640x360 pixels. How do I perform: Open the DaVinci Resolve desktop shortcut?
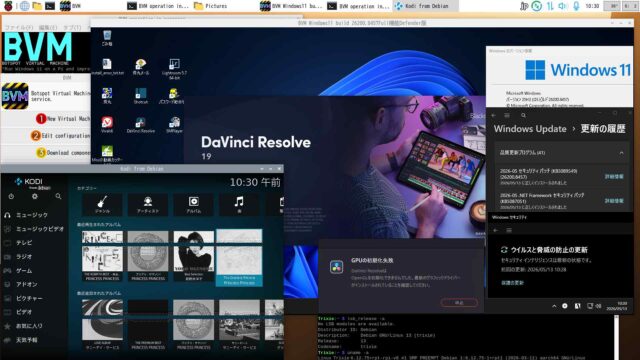pyautogui.click(x=141, y=124)
